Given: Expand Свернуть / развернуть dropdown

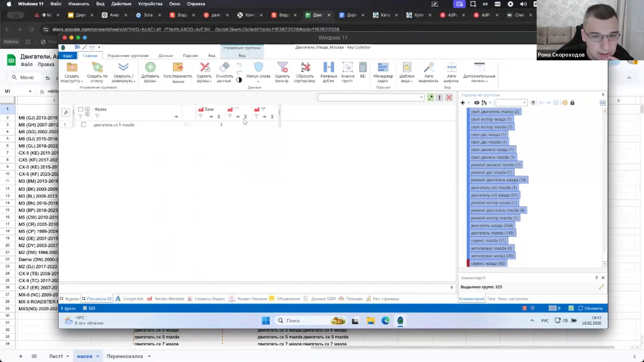Looking at the screenshot, I should pos(123,78).
